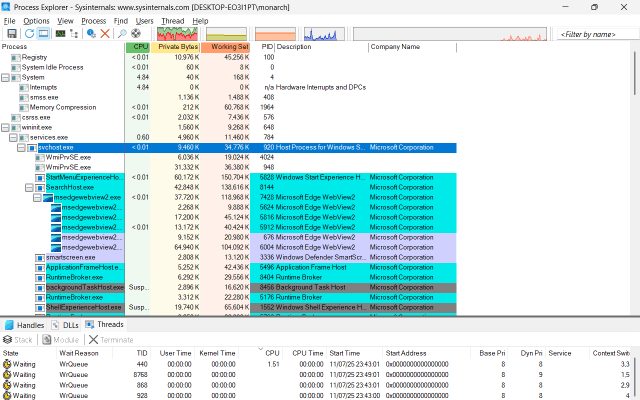Click the smss.exe process icon
640x400 pixels.
pos(24,98)
